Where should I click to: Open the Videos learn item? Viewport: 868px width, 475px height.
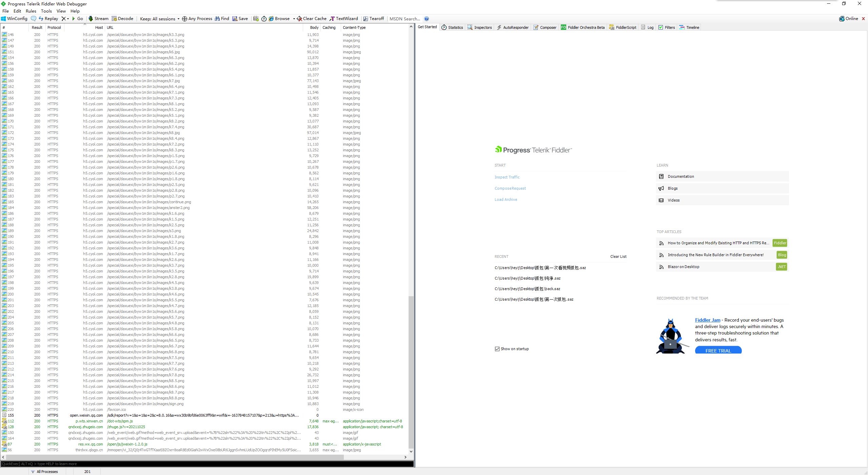722,200
